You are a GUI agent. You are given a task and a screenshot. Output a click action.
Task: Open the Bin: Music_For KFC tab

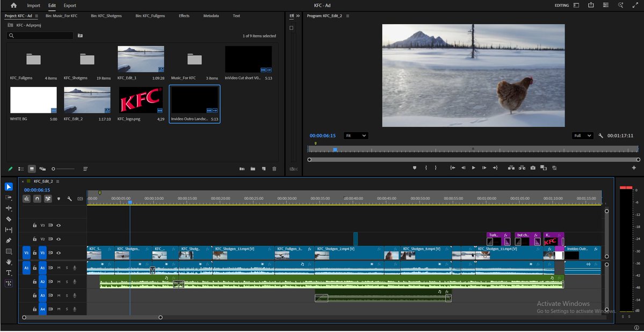61,16
